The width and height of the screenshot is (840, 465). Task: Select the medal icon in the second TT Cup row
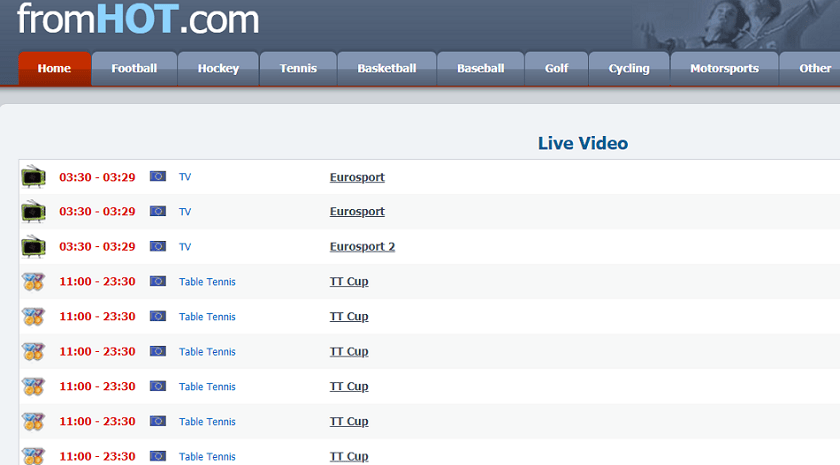click(x=33, y=317)
